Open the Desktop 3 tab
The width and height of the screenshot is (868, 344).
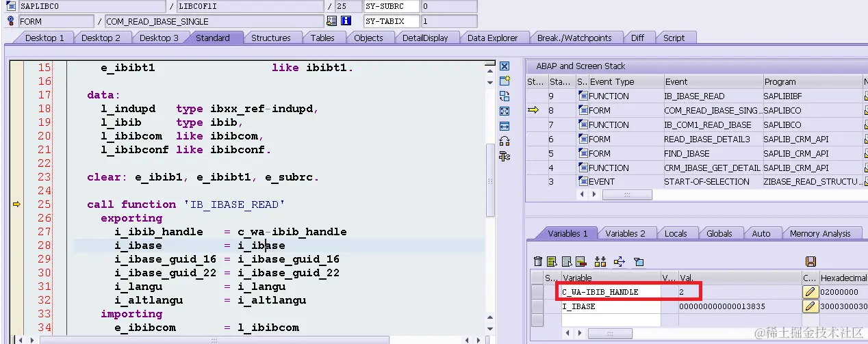tap(159, 38)
